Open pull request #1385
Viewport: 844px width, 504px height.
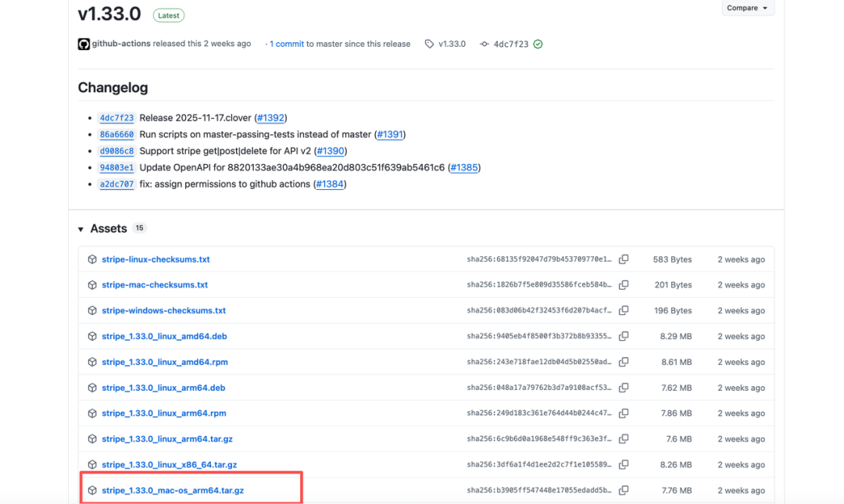464,167
